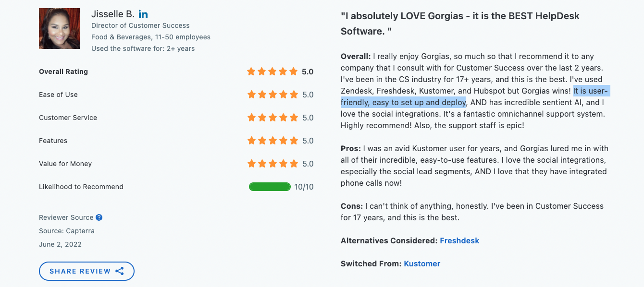Click the Value for Money stars
This screenshot has width=644, height=287.
point(273,164)
